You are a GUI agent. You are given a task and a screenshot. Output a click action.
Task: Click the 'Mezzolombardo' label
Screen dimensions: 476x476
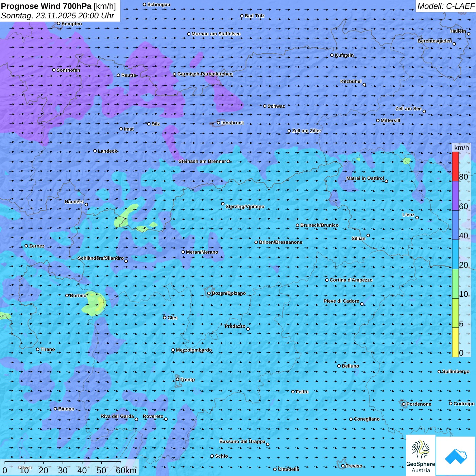[x=194, y=350]
